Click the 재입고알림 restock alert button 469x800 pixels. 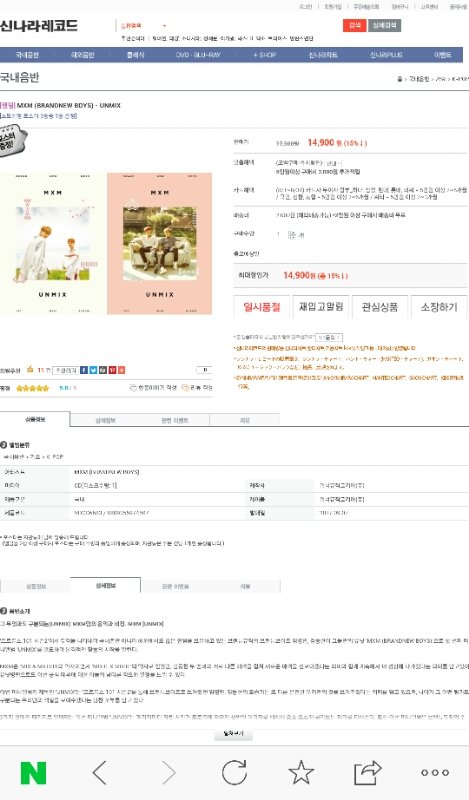(x=321, y=307)
